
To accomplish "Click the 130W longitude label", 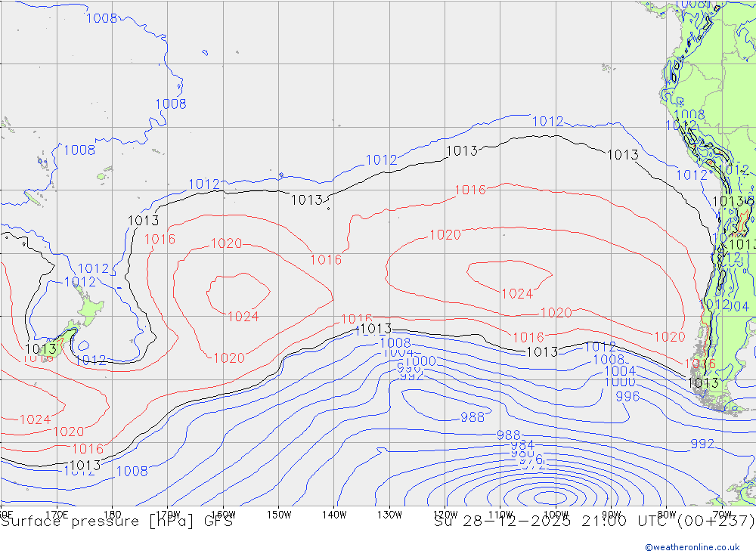I will (x=389, y=515).
